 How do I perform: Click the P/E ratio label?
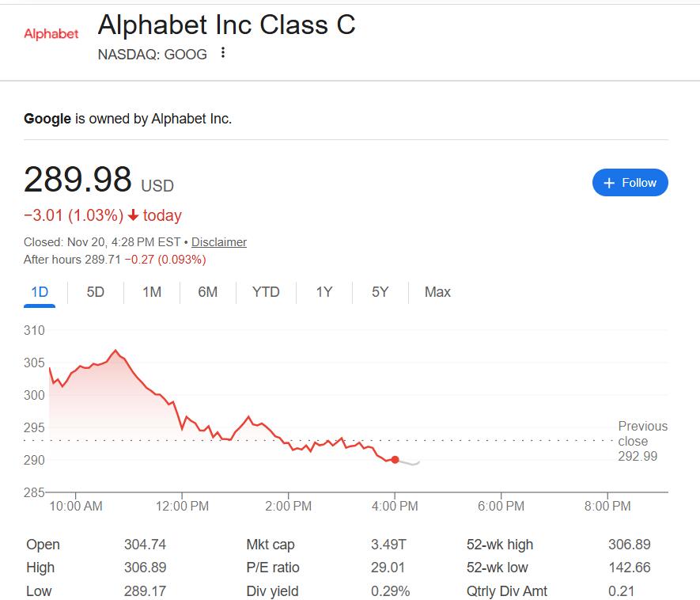(273, 568)
